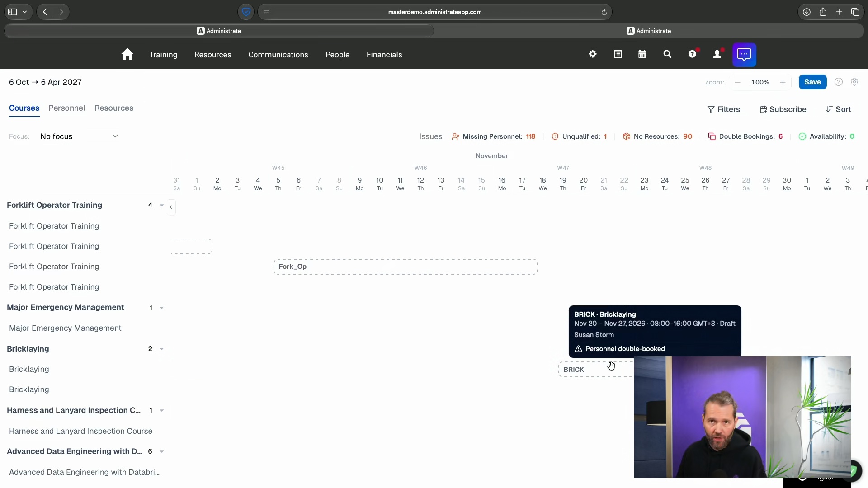868x488 pixels.
Task: Open the help question mark icon with notification
Action: [692, 54]
